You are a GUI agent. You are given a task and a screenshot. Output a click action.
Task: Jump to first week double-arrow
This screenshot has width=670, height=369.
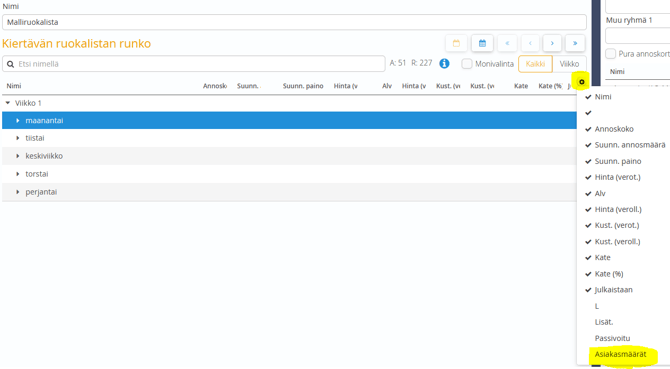(508, 43)
